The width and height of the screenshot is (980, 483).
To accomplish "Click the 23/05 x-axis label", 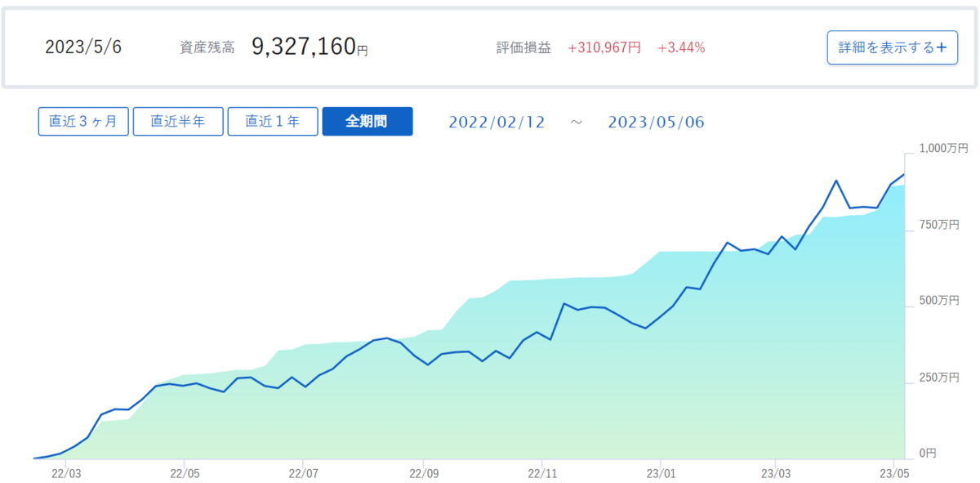I will pyautogui.click(x=893, y=473).
